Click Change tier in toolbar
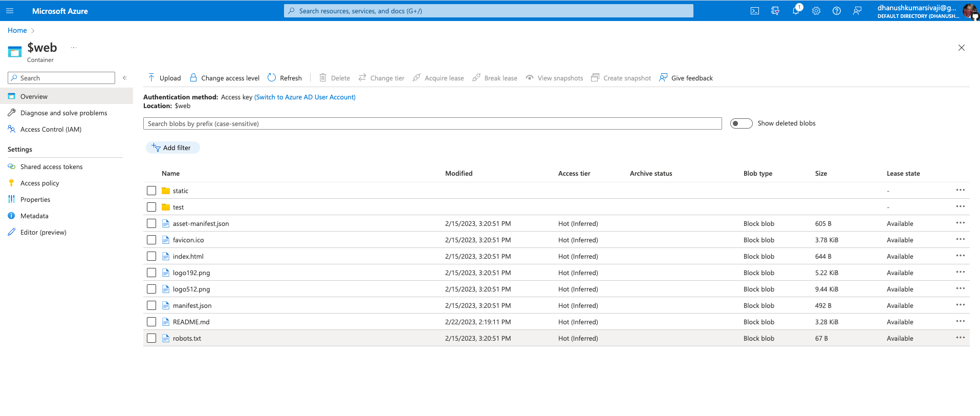This screenshot has height=416, width=980. pos(381,78)
